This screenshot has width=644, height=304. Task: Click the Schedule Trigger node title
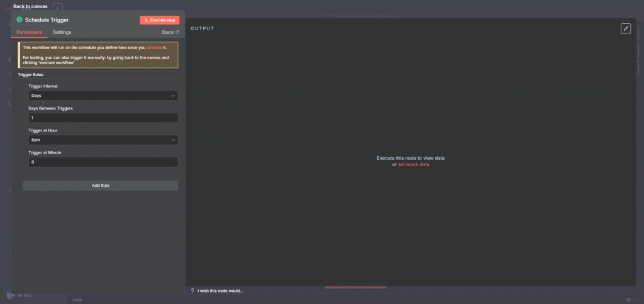coord(47,20)
